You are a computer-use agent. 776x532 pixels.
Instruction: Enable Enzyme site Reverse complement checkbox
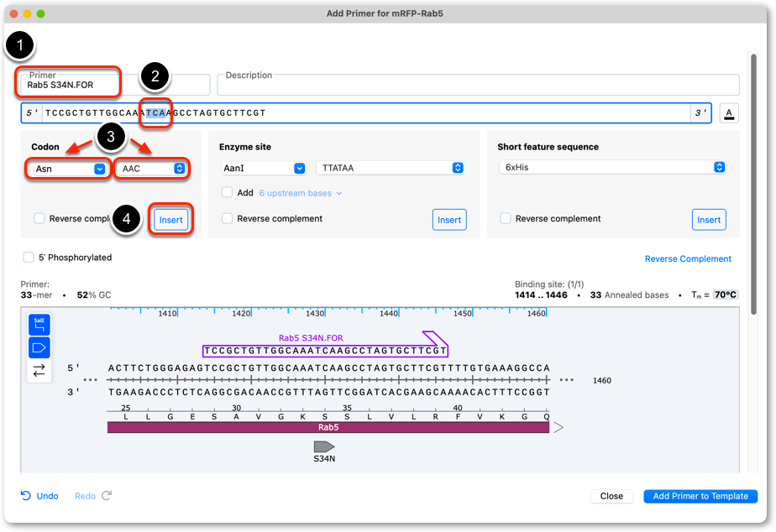pyautogui.click(x=227, y=218)
